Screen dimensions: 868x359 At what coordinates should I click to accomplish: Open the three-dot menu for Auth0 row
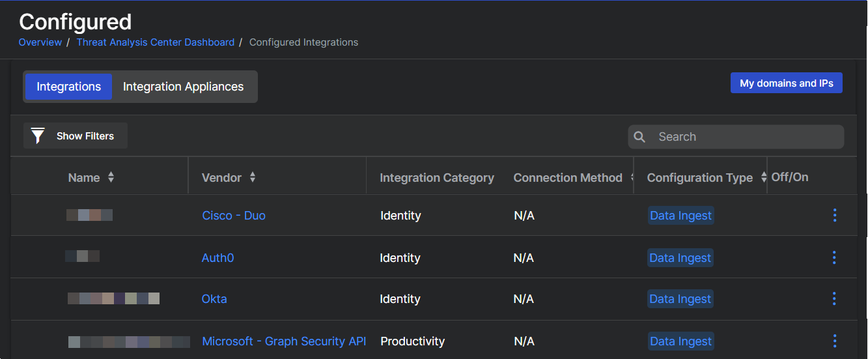[x=834, y=258]
